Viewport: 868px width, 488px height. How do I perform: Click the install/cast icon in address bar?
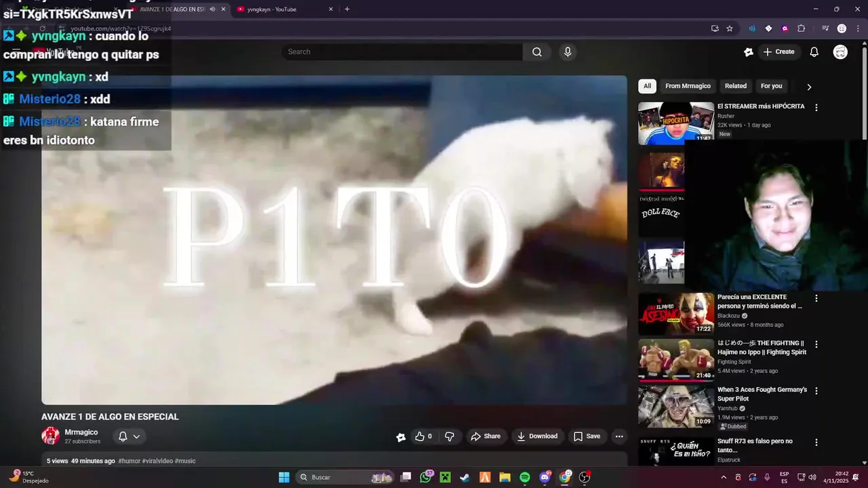click(x=715, y=28)
